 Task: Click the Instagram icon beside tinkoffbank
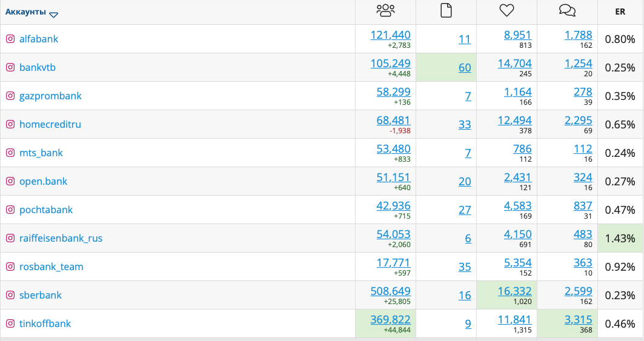tap(10, 323)
